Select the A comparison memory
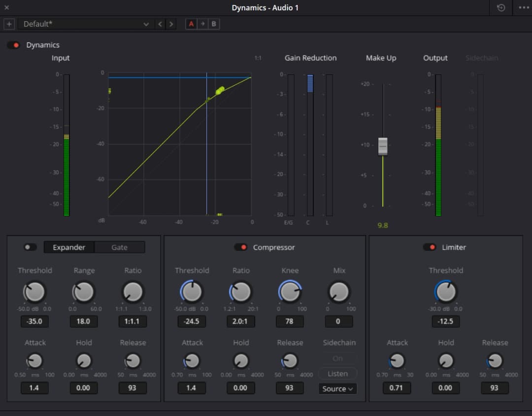 pyautogui.click(x=191, y=24)
